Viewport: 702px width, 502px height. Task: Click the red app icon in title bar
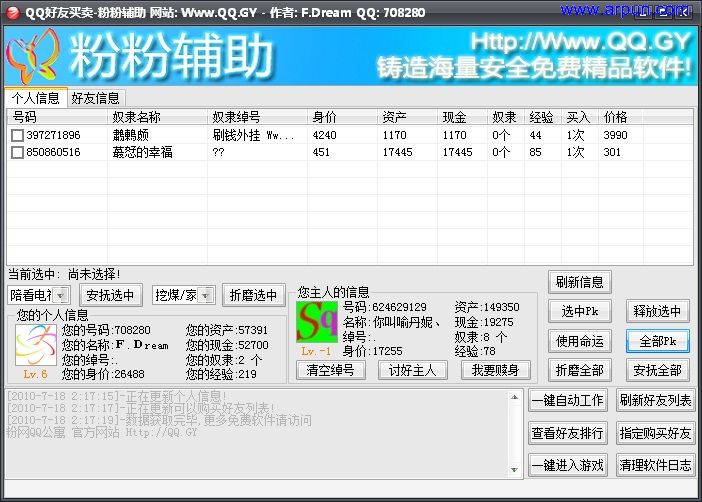pos(13,13)
